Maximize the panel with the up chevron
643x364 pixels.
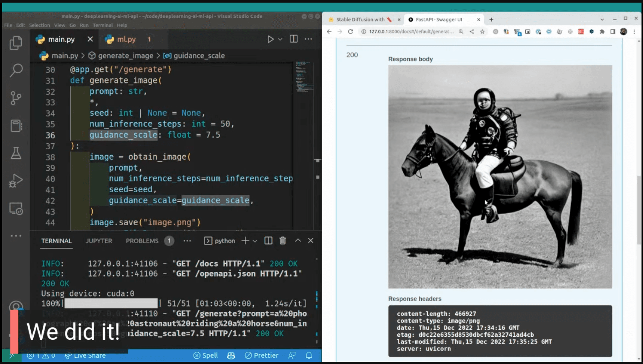click(298, 240)
